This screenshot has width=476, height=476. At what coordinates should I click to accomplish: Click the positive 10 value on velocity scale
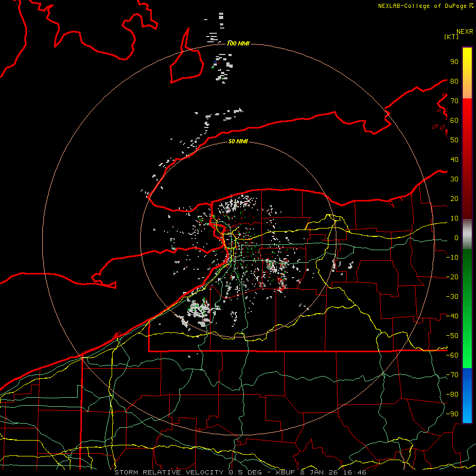(x=454, y=218)
